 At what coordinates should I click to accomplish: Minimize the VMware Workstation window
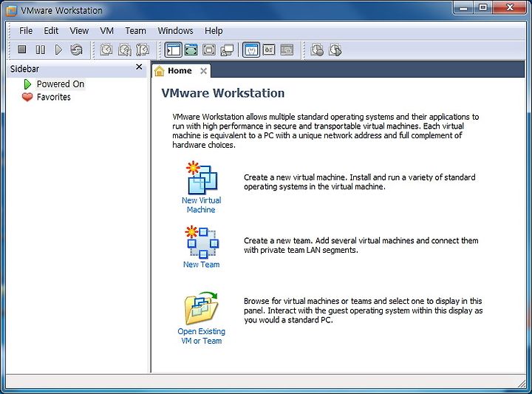coord(464,7)
